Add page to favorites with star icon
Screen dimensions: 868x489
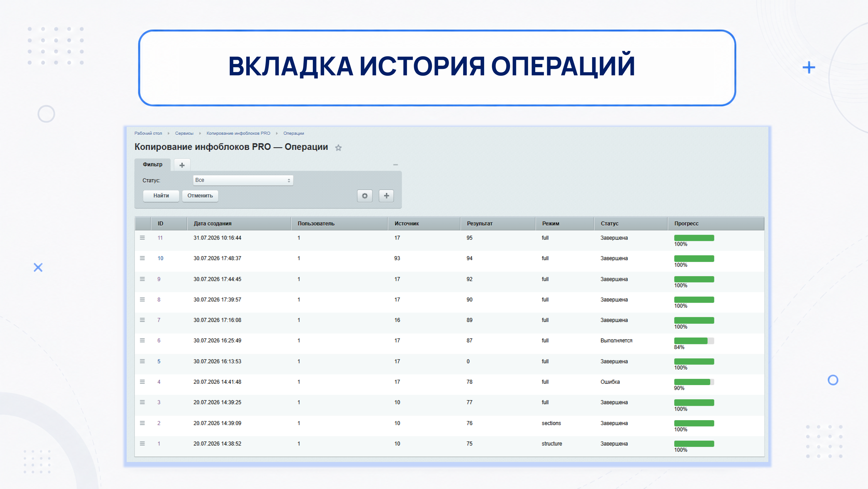coord(338,148)
